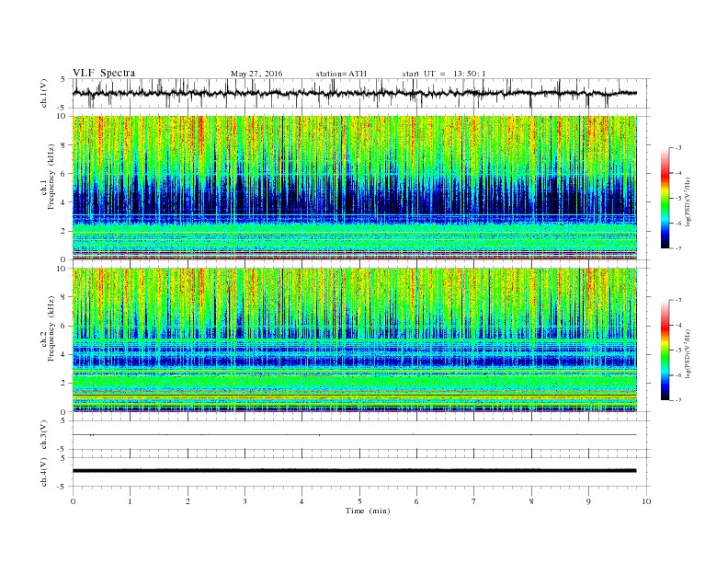
Task: Click the "9" minute tick label
Action: pyautogui.click(x=588, y=501)
